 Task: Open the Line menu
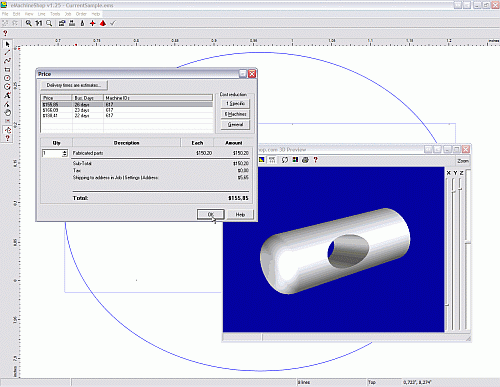[42, 14]
